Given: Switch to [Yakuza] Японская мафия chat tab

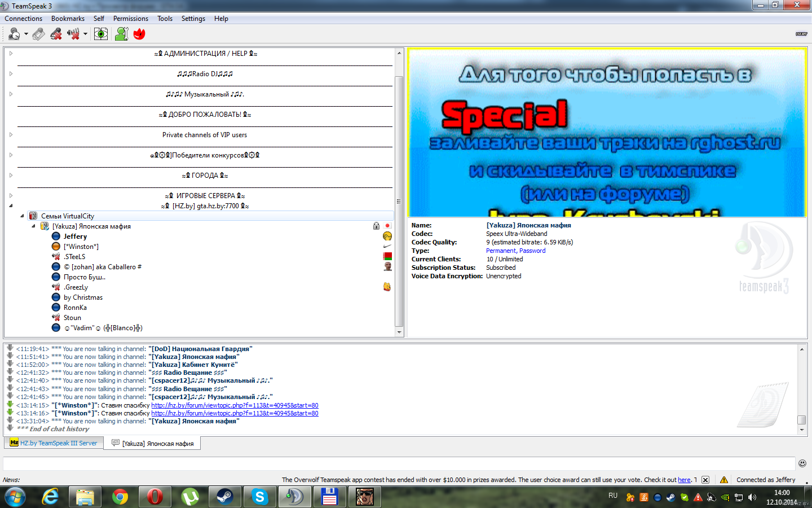Looking at the screenshot, I should pos(152,444).
